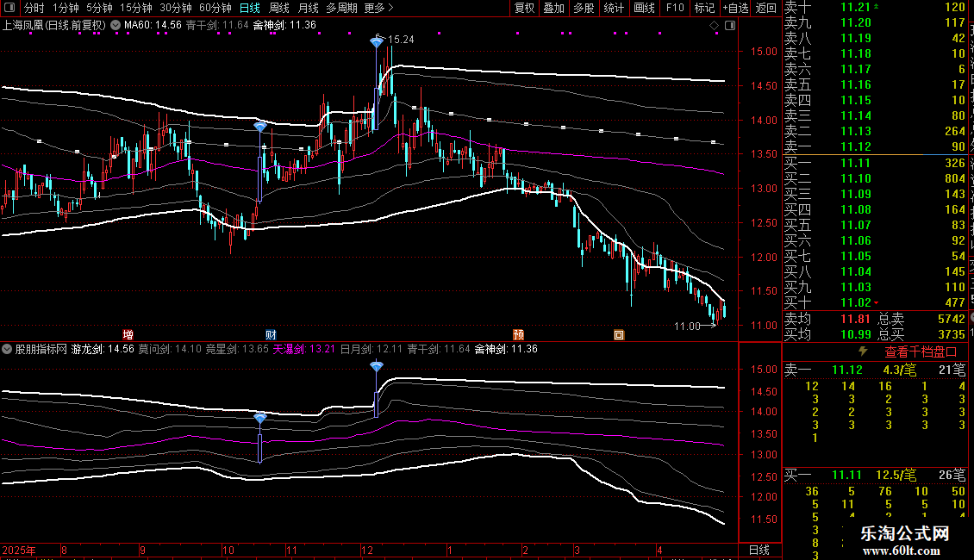Image resolution: width=974 pixels, height=560 pixels.
Task: Add the stock with +自选
Action: 735,8
